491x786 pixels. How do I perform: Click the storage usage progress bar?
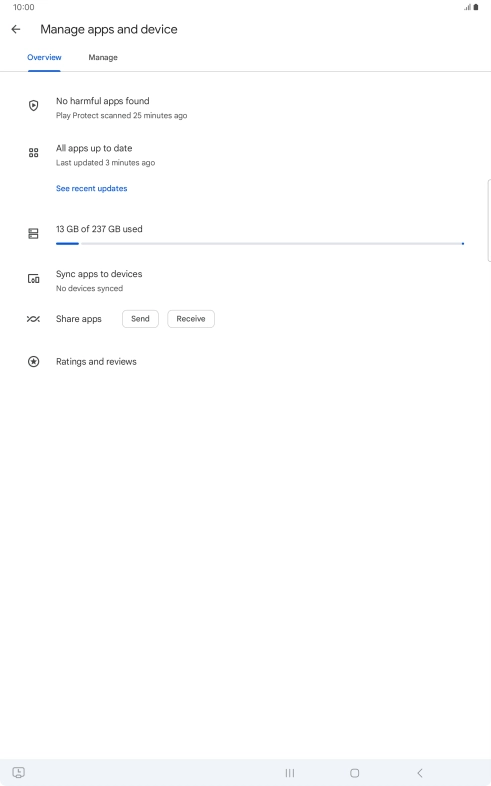pyautogui.click(x=260, y=244)
